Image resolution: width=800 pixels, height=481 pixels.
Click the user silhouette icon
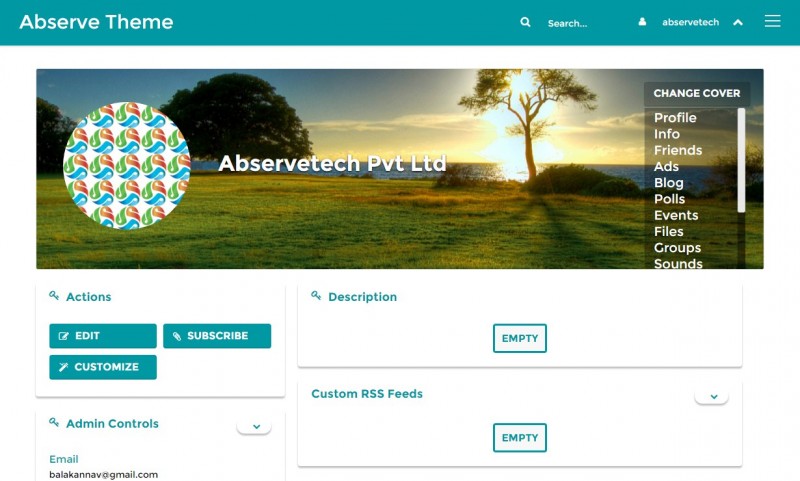tap(642, 22)
